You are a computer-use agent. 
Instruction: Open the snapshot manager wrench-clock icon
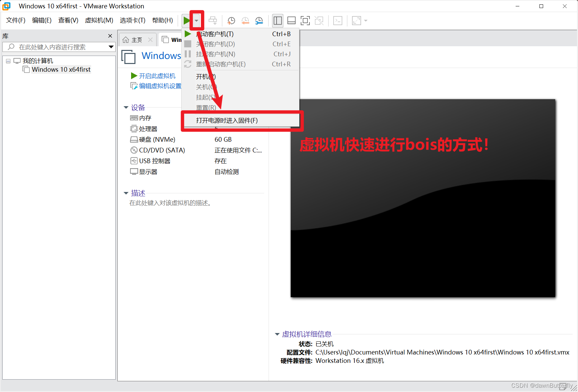coord(259,21)
